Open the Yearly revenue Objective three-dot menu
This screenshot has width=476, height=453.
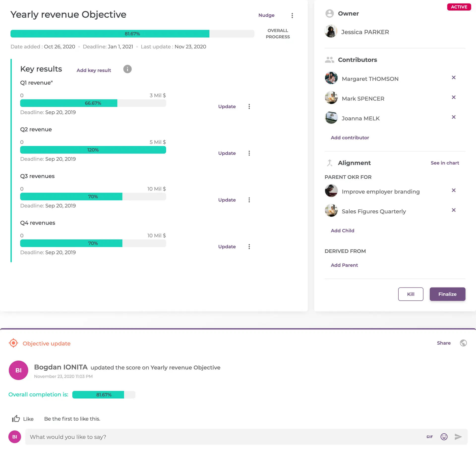point(292,16)
